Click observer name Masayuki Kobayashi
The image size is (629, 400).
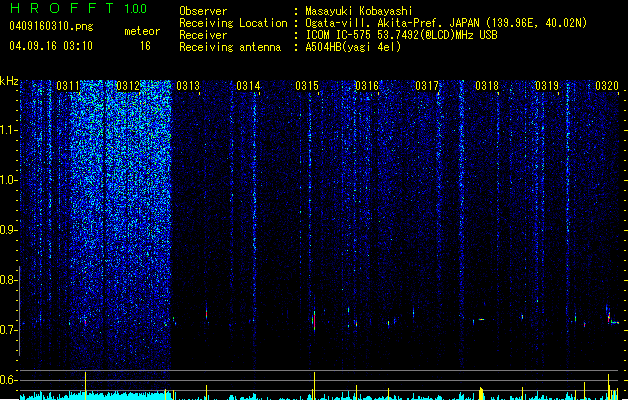point(359,11)
